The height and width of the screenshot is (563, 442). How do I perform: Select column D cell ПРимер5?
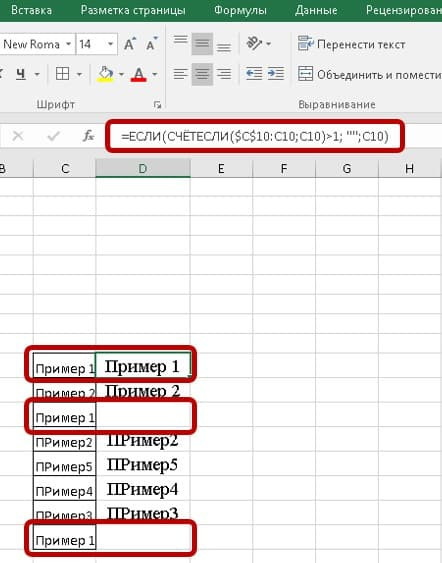143,464
